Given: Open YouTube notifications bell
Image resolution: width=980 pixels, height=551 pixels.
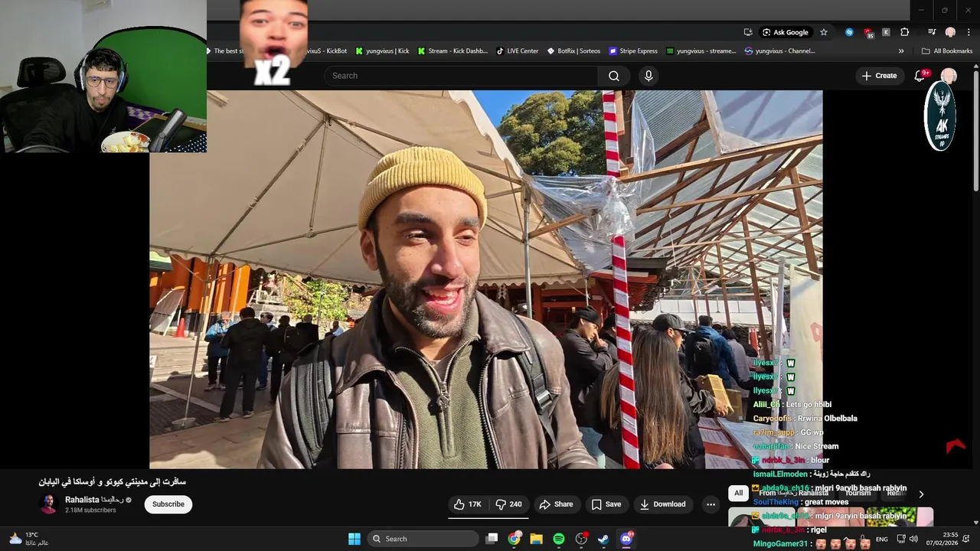Looking at the screenshot, I should [920, 76].
